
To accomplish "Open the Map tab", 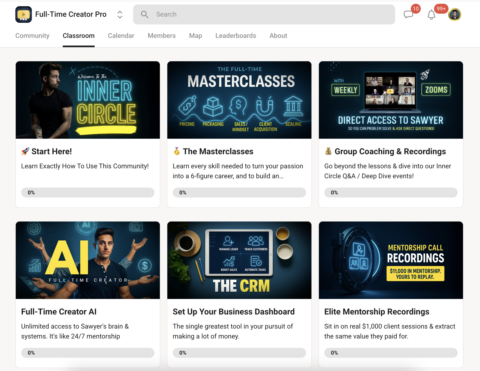I will click(195, 36).
